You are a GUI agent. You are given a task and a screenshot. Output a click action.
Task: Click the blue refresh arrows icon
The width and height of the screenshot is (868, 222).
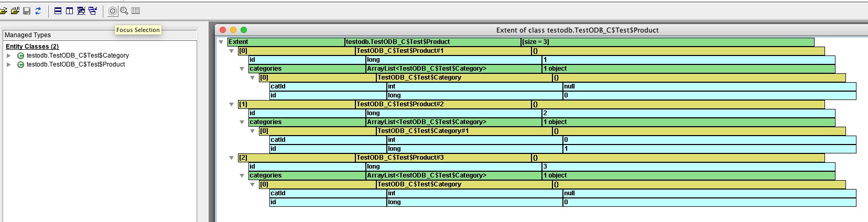(x=38, y=10)
